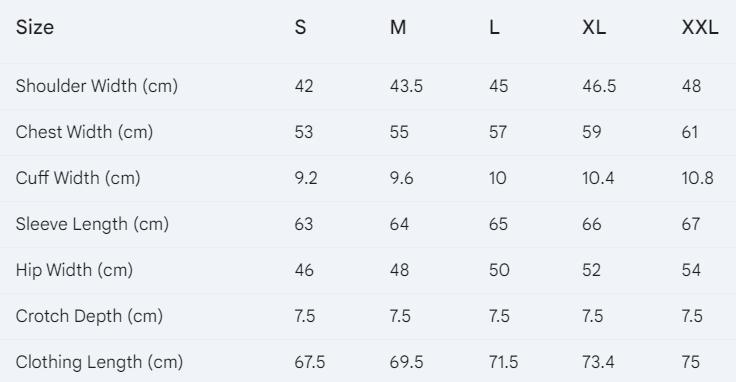
Task: Select the S size column header
Action: pos(300,27)
